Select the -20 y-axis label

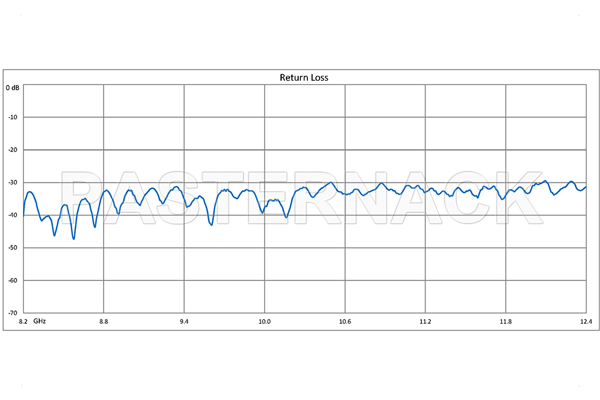pos(14,150)
